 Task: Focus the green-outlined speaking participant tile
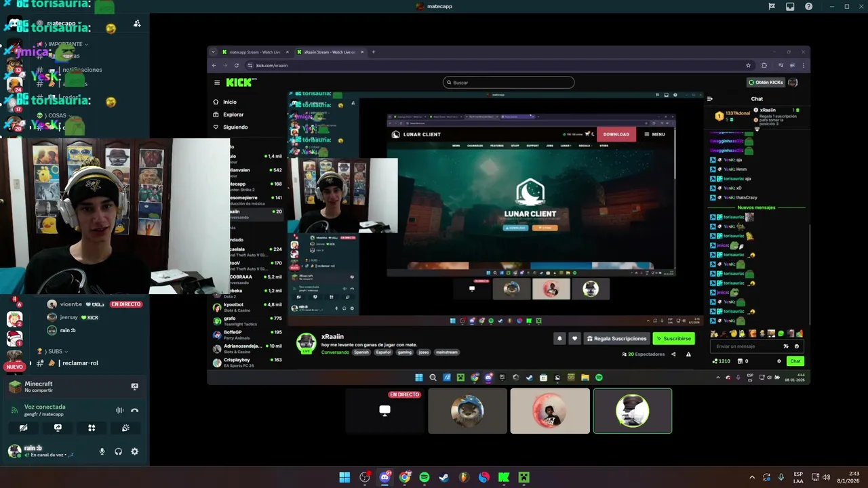(x=633, y=411)
